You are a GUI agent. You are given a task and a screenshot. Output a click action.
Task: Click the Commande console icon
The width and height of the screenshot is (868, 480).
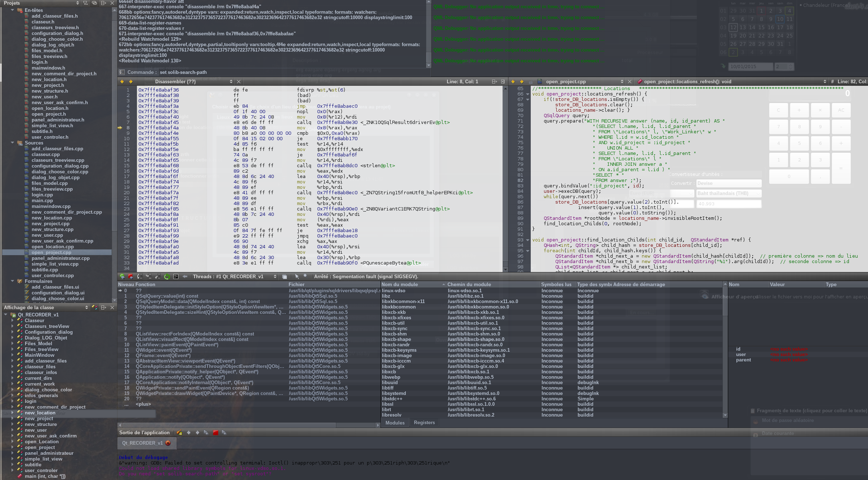tap(122, 72)
